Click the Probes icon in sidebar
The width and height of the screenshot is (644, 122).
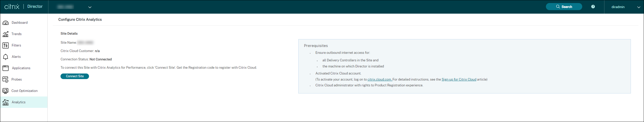[6, 80]
